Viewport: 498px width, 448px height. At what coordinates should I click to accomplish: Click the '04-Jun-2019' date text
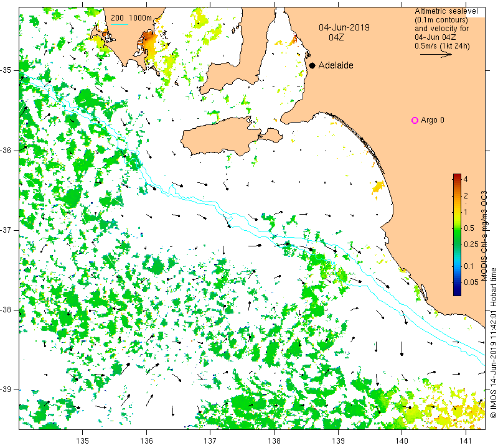coord(344,27)
